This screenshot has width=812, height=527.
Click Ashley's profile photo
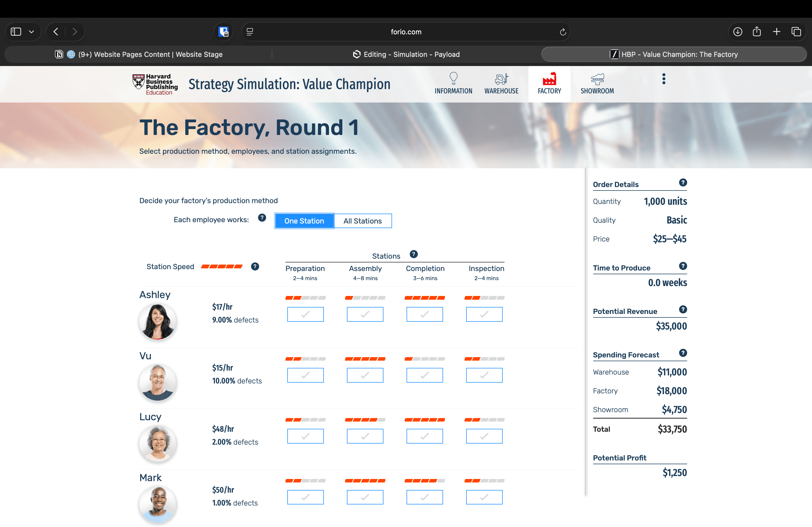pos(158,321)
